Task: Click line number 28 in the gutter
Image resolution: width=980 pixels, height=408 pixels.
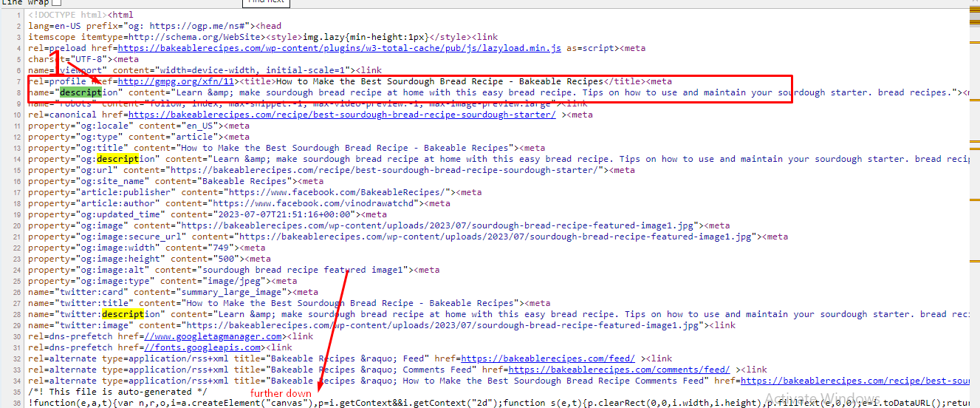Action: (17, 315)
